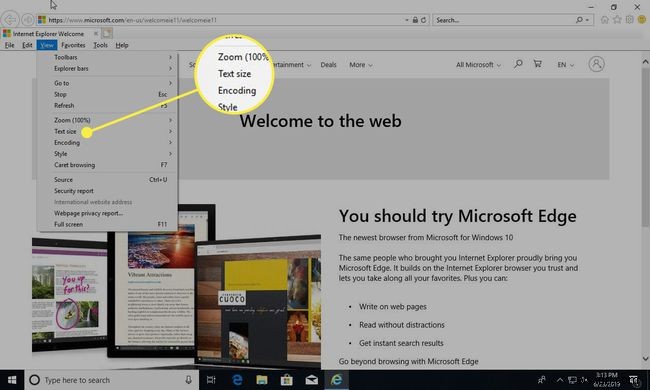This screenshot has height=390, width=650.
Task: Open the address bar dropdown arrow
Action: tap(407, 20)
